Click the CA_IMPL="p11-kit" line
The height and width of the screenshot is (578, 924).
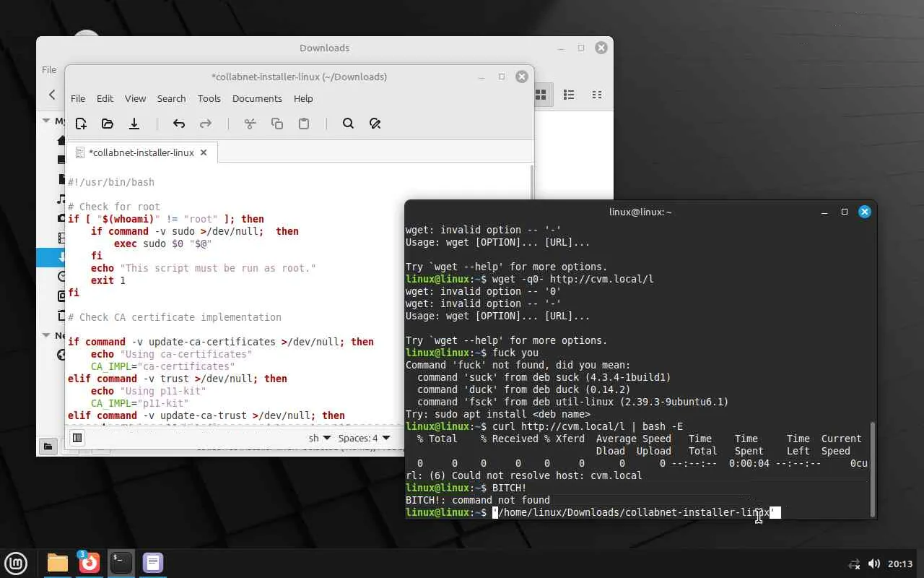click(140, 403)
